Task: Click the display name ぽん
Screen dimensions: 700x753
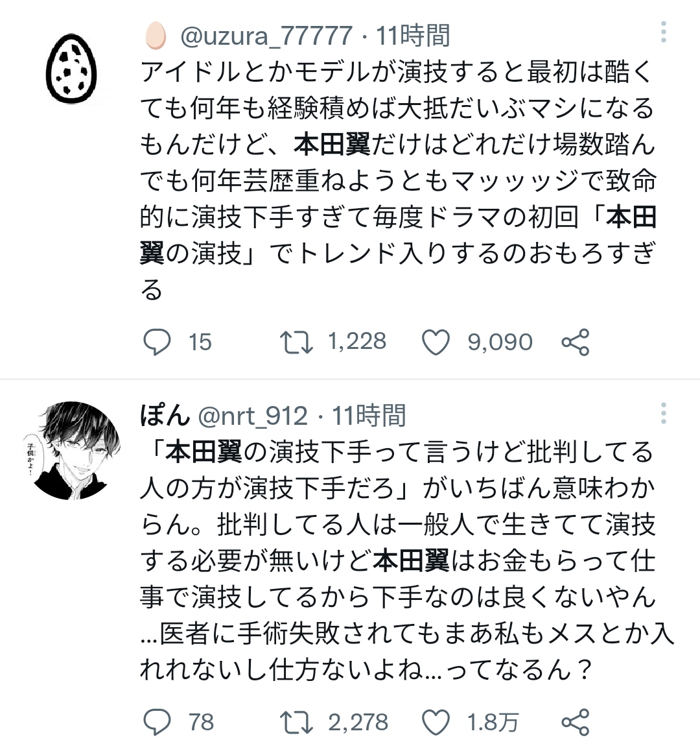Action: (x=165, y=415)
